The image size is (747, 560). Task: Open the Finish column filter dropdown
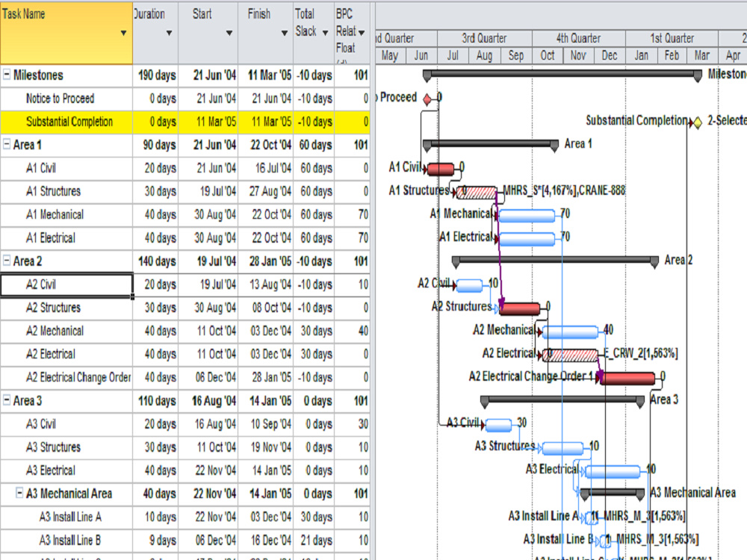pos(285,33)
